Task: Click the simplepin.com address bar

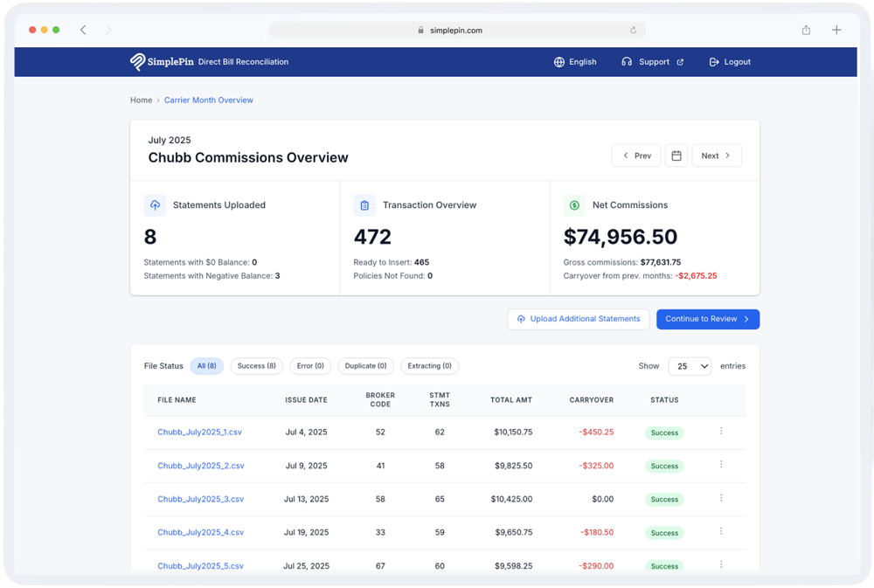Action: (457, 30)
